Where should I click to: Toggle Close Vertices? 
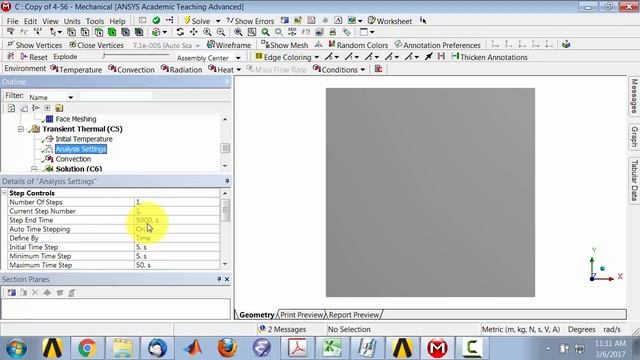(x=96, y=45)
